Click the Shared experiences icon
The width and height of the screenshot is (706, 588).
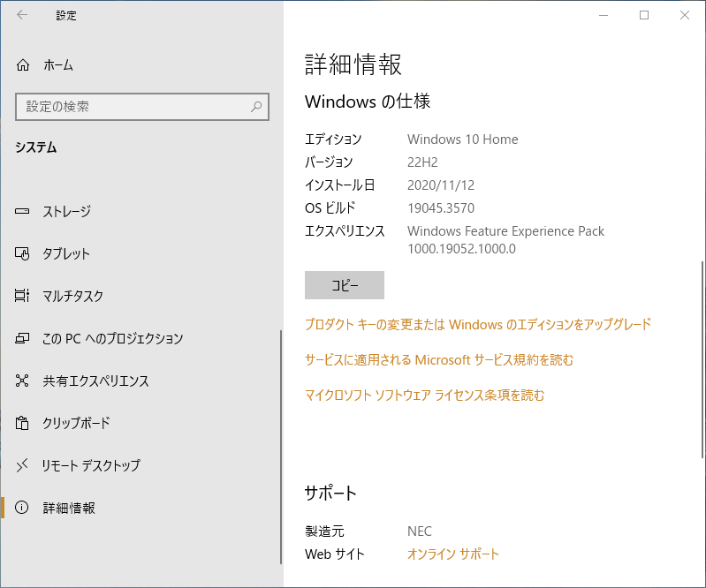[x=22, y=381]
